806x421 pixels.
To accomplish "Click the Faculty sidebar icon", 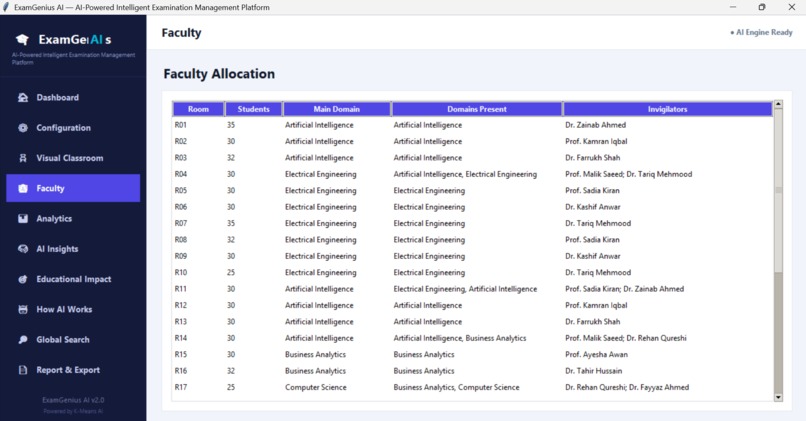I will pyautogui.click(x=23, y=189).
